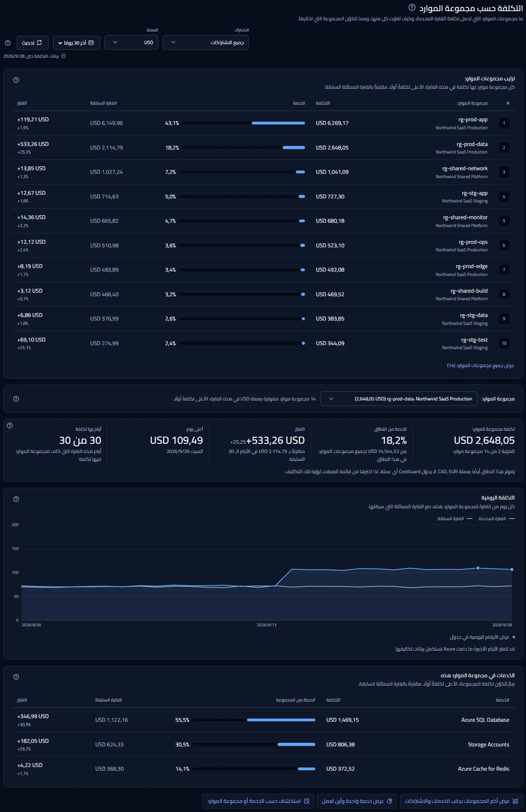Sort by التكلفة column header in ranking table

(323, 103)
